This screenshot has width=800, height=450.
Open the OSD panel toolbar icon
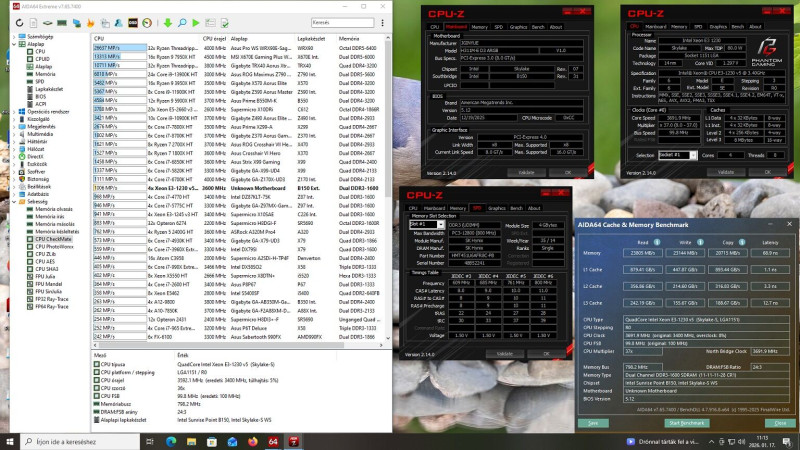[x=133, y=23]
